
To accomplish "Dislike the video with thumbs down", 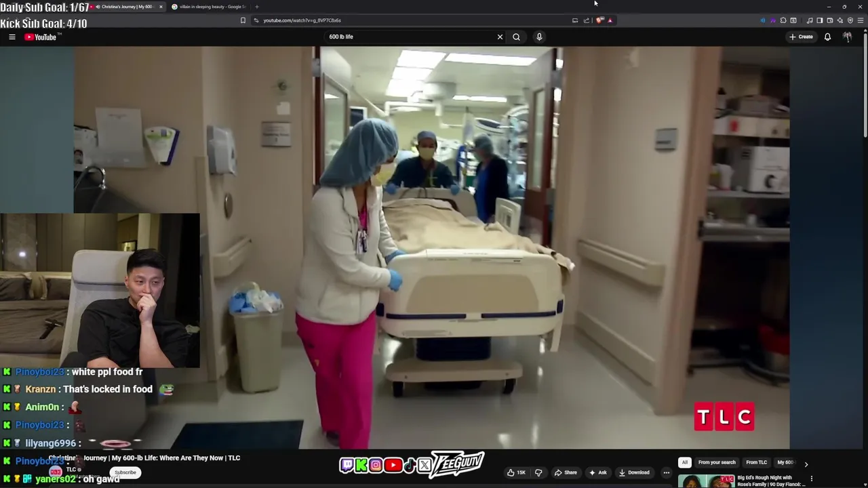I will (x=539, y=472).
